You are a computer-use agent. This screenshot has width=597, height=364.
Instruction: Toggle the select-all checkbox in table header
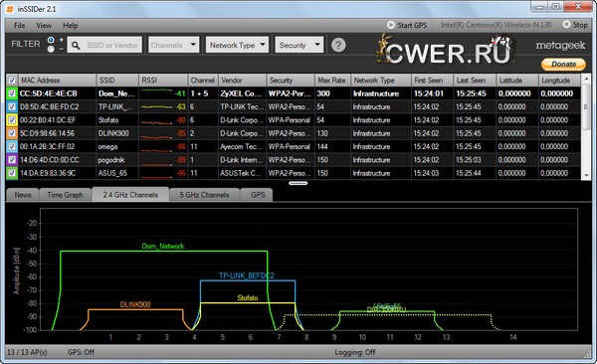point(12,81)
